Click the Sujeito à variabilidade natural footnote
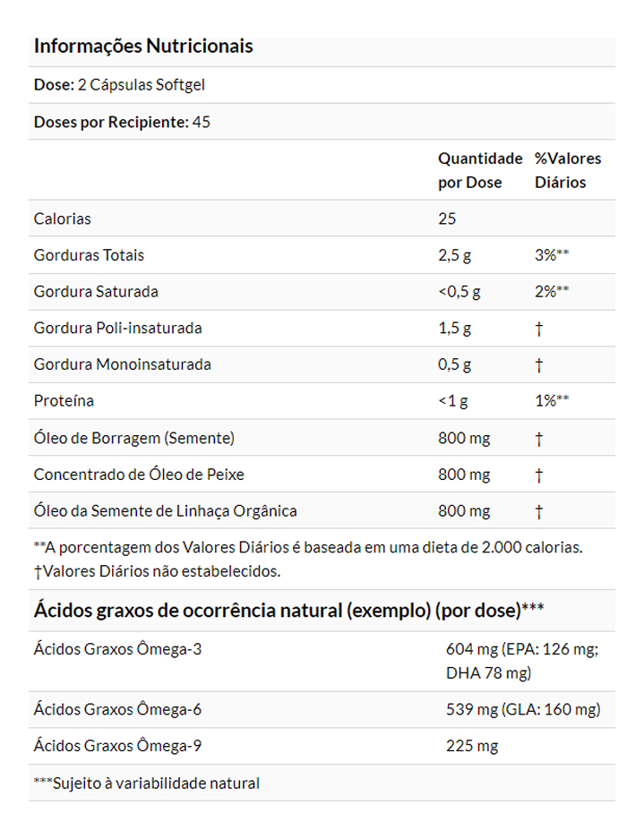The height and width of the screenshot is (839, 644). coord(146,783)
